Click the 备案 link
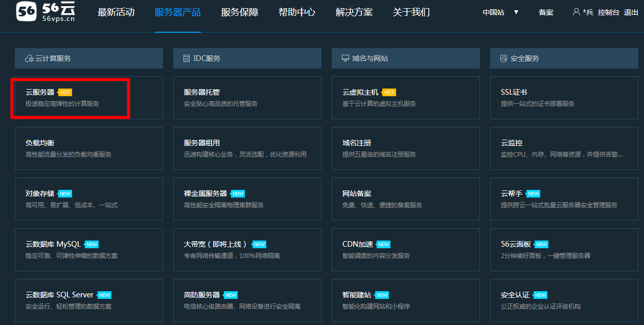This screenshot has height=325, width=644. [545, 12]
